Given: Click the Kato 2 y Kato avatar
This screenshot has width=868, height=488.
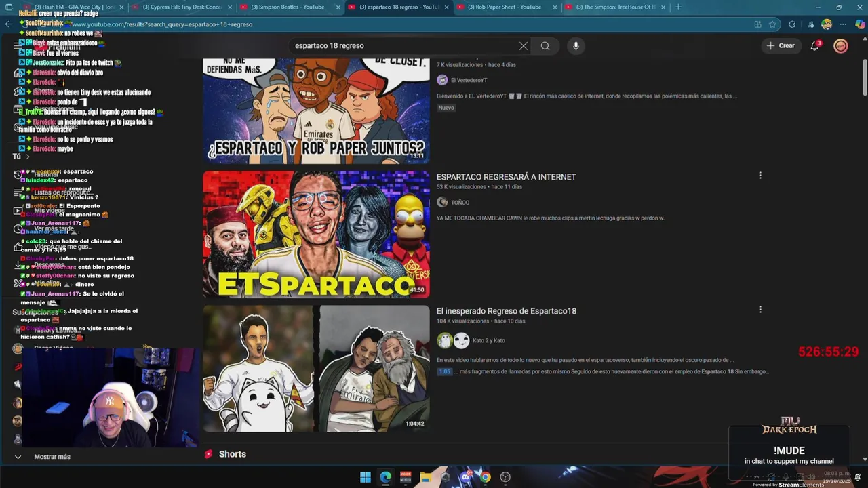Looking at the screenshot, I should pyautogui.click(x=452, y=340).
